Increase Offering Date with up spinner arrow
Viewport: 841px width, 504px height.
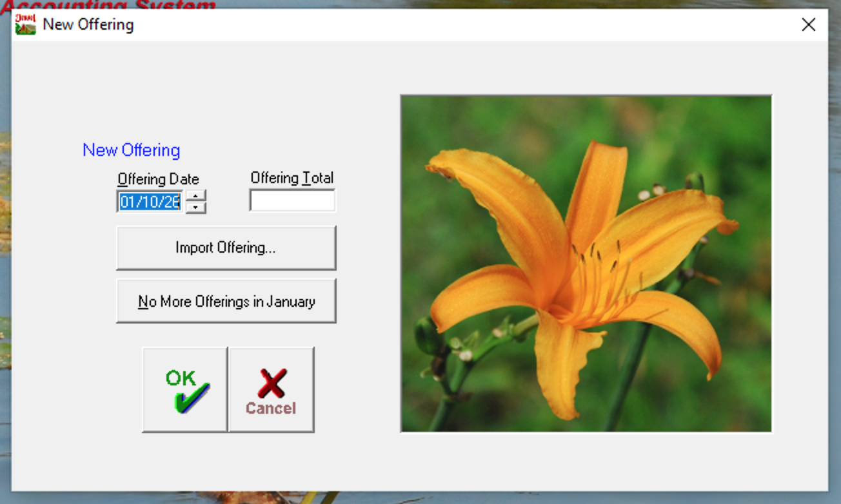point(195,196)
